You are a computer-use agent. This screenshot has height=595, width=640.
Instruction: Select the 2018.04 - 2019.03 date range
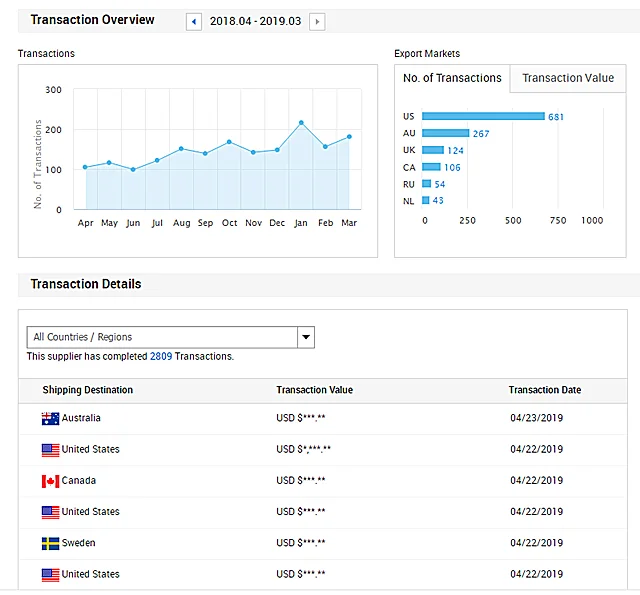(256, 21)
